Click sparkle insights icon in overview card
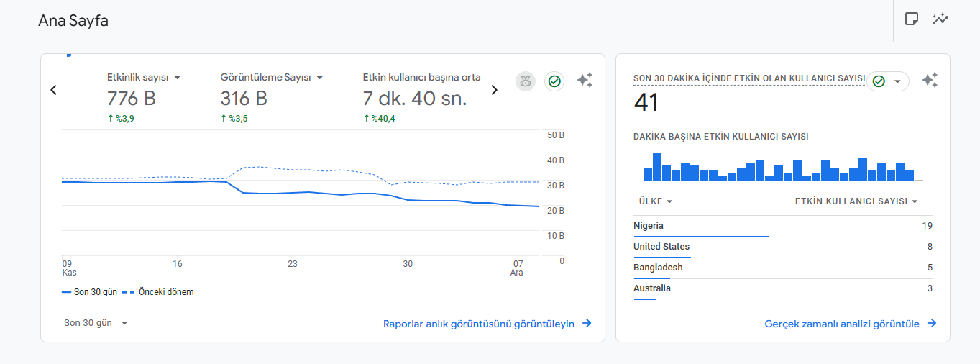Image resolution: width=980 pixels, height=364 pixels. click(585, 81)
